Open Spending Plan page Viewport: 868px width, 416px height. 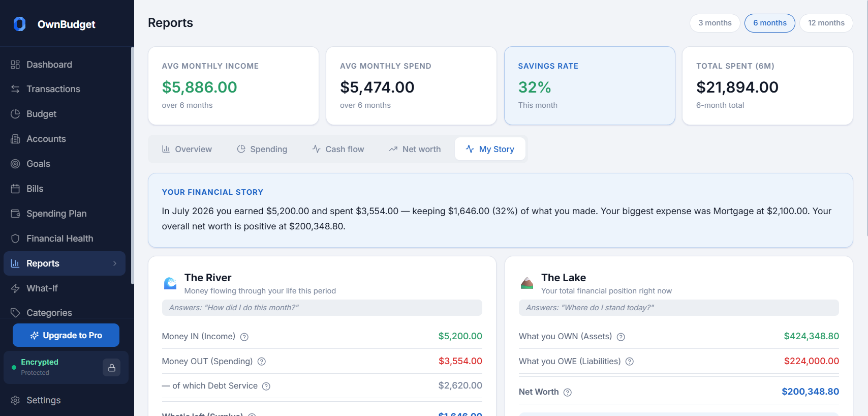tap(65, 214)
